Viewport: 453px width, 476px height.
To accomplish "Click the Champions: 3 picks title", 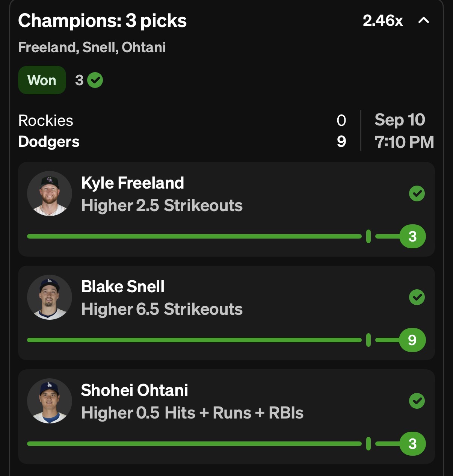I will pyautogui.click(x=102, y=21).
